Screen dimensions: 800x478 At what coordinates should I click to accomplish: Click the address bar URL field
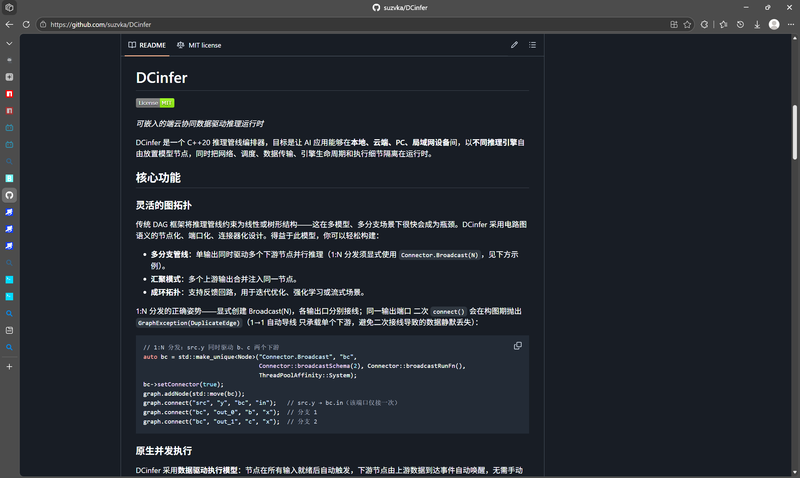point(357,24)
